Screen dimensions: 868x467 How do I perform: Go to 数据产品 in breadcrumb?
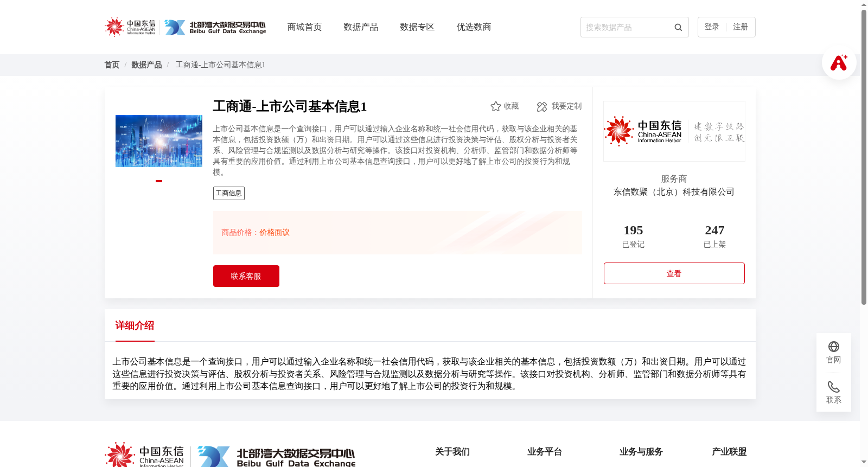(146, 65)
